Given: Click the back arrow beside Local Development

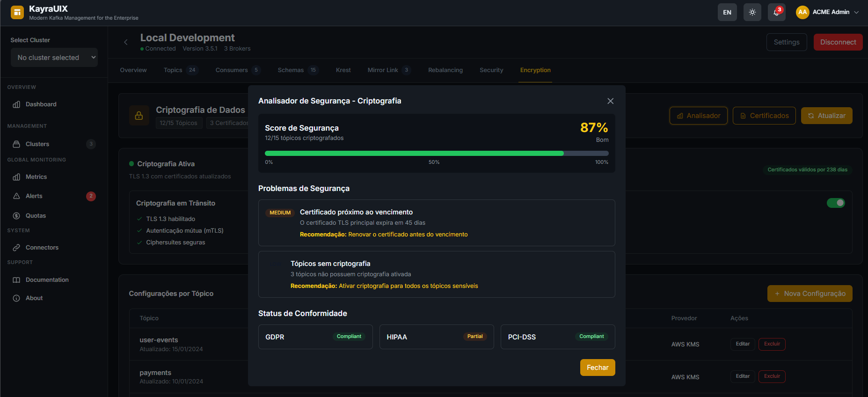Looking at the screenshot, I should click(x=125, y=42).
